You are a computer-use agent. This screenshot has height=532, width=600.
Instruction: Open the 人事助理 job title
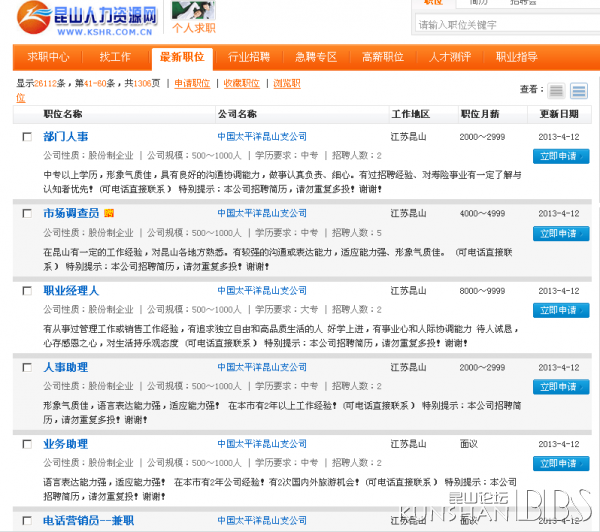[66, 367]
